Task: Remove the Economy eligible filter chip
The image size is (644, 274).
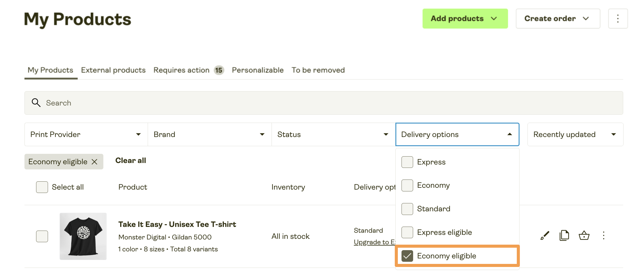Action: (95, 162)
